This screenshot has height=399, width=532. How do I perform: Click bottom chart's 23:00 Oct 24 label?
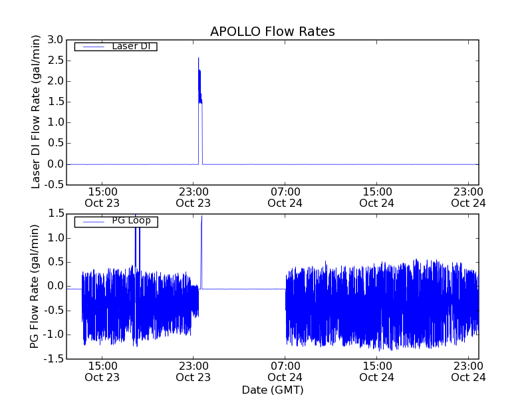[x=468, y=372]
